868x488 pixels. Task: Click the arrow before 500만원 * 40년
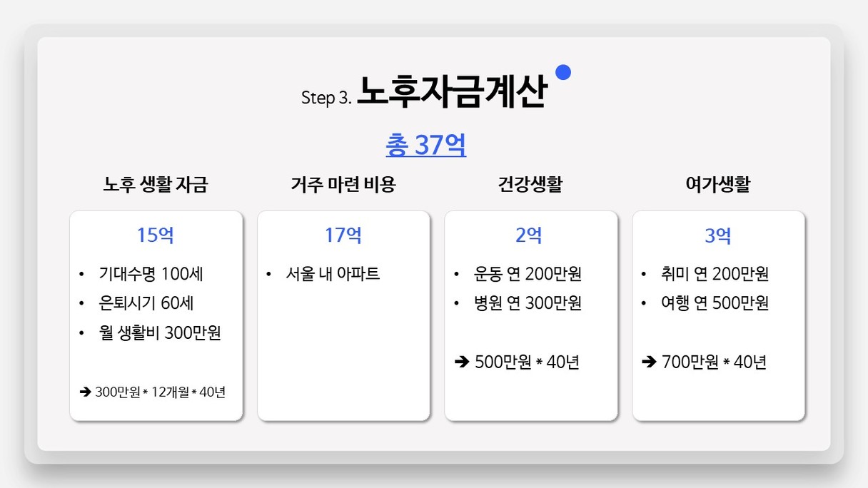(462, 362)
